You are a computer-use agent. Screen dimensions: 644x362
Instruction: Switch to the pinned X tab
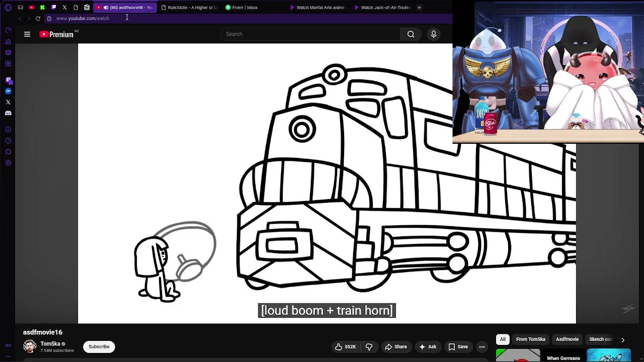pos(64,8)
